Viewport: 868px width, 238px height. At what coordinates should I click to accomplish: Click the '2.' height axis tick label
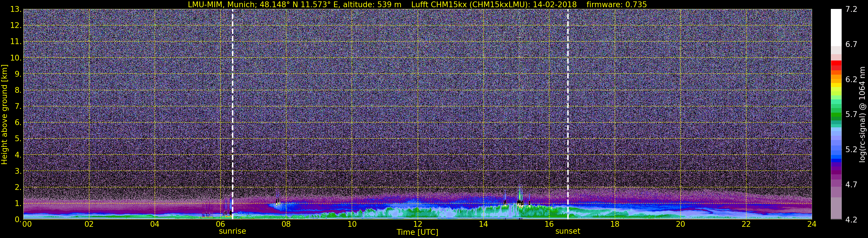(18, 187)
